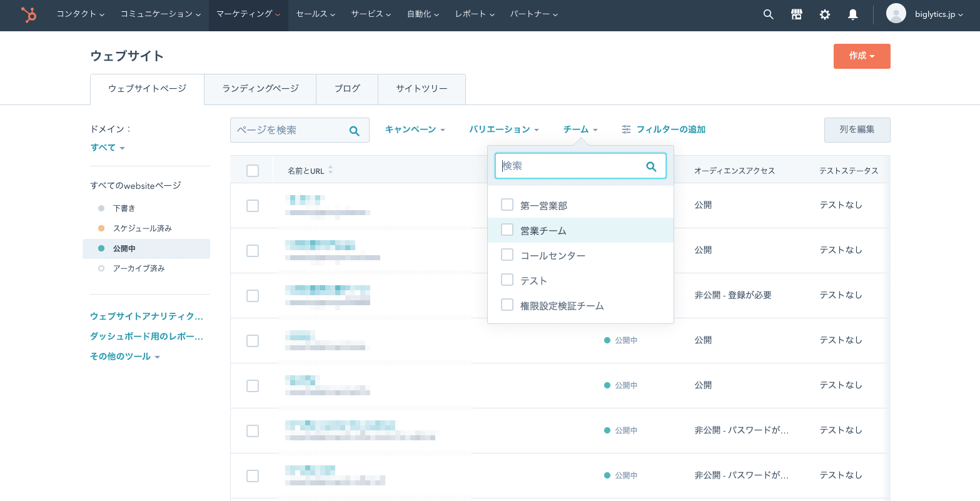Viewport: 980px width, 501px height.
Task: Open the バリエーション filter dropdown
Action: (x=504, y=129)
